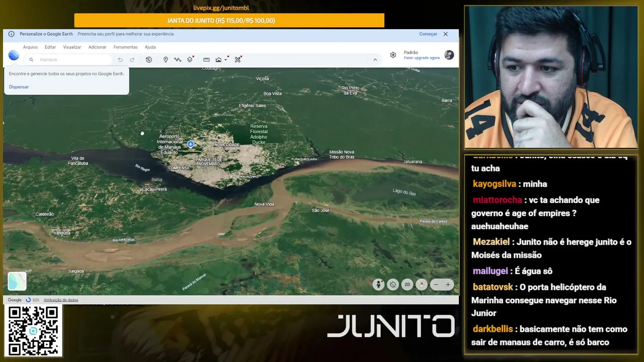Open the map style thumbnail
Viewport: 644px width, 362px height.
pos(17,282)
